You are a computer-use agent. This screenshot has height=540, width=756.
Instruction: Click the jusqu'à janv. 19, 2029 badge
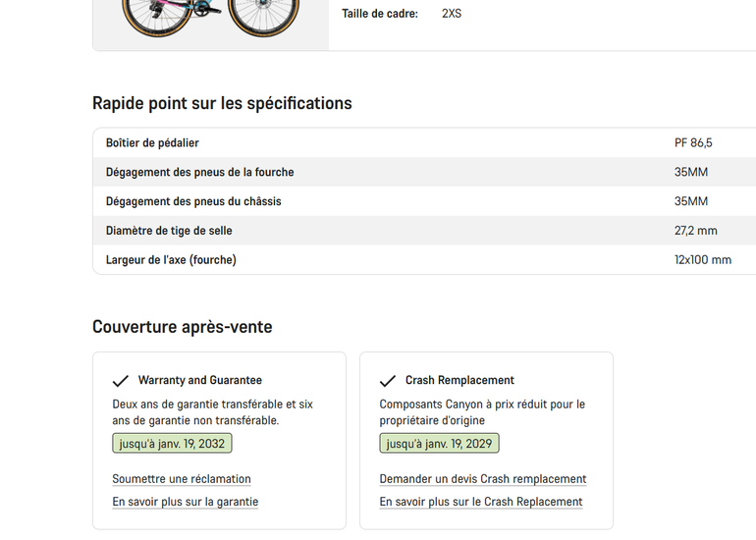tap(439, 443)
